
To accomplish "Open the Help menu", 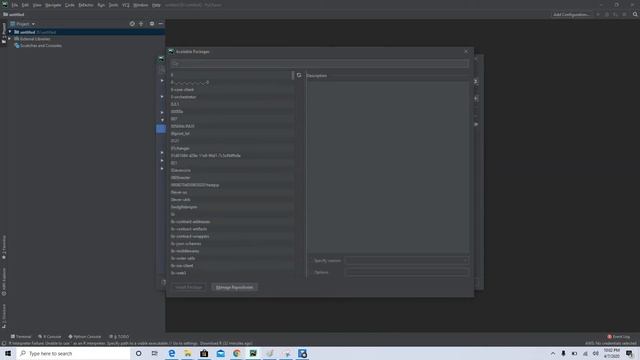I will (x=156, y=5).
